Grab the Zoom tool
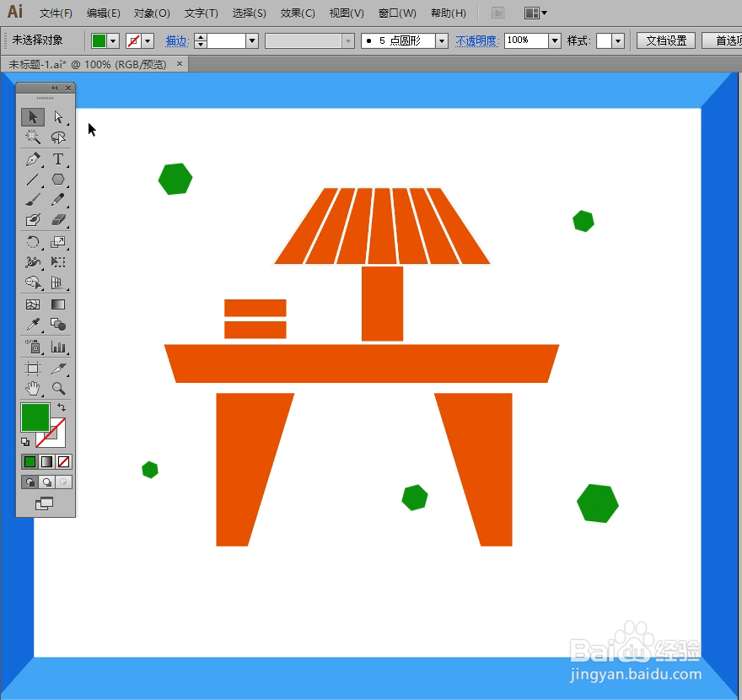This screenshot has height=700, width=742. 59,389
